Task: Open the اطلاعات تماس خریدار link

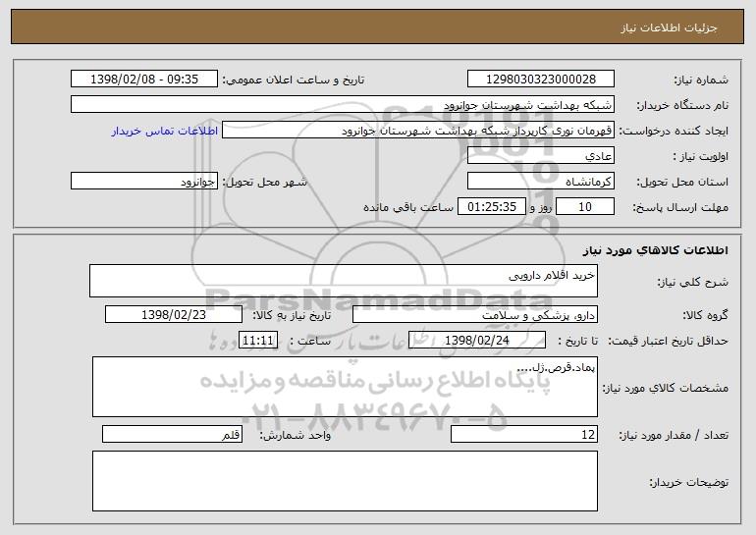Action: (165, 131)
